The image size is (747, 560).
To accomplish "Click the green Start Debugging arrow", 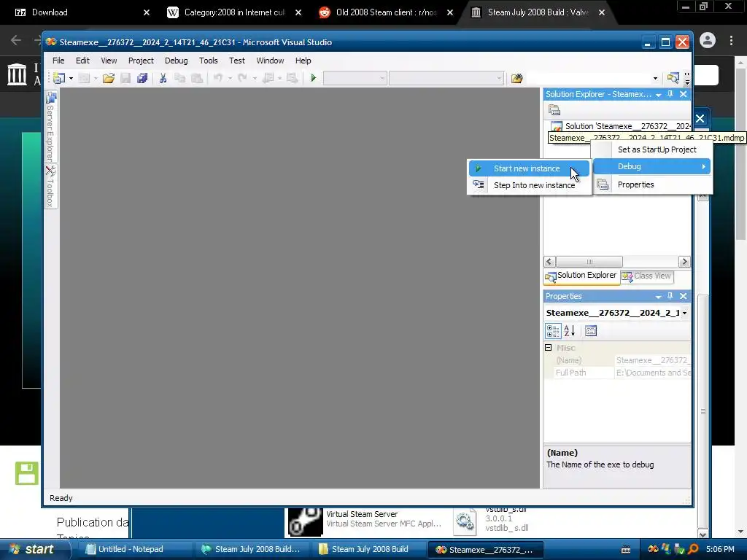I will pyautogui.click(x=314, y=78).
